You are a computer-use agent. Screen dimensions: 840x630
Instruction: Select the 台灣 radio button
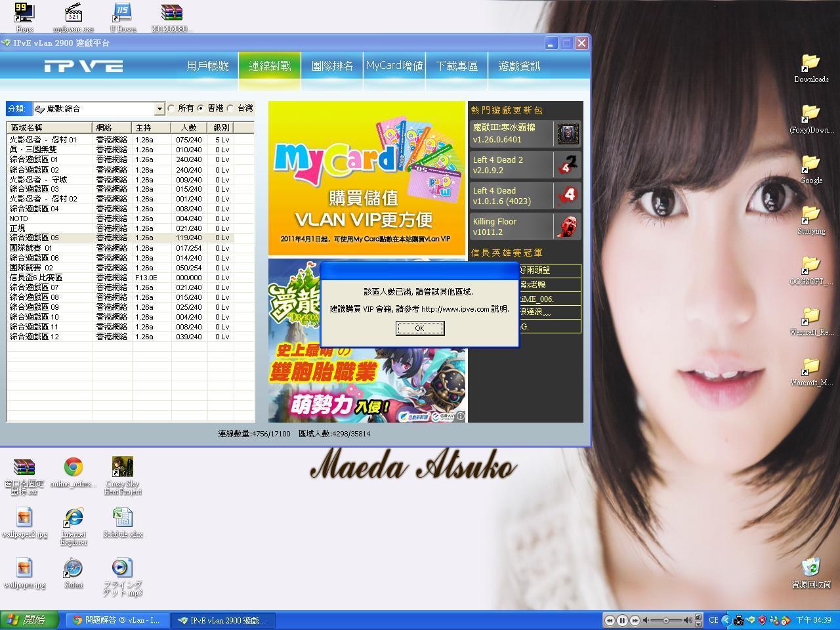click(231, 108)
